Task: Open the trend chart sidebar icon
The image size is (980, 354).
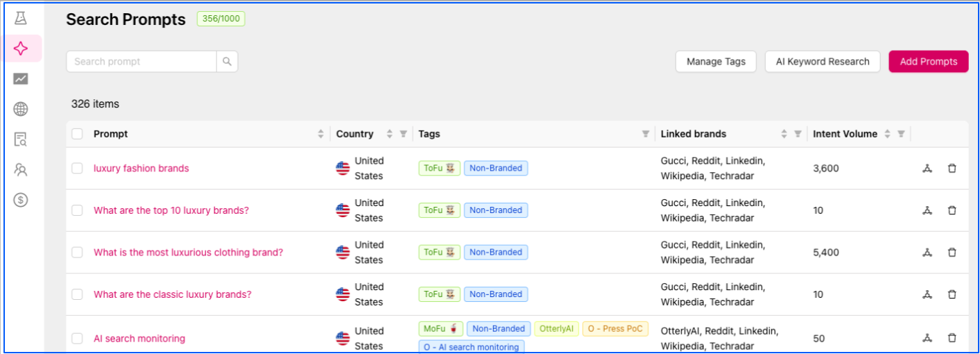Action: point(21,79)
